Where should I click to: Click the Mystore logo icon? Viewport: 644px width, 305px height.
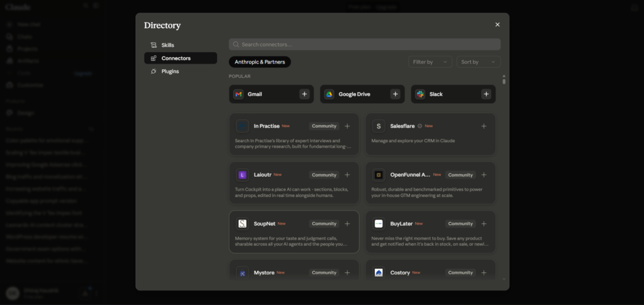(x=242, y=272)
